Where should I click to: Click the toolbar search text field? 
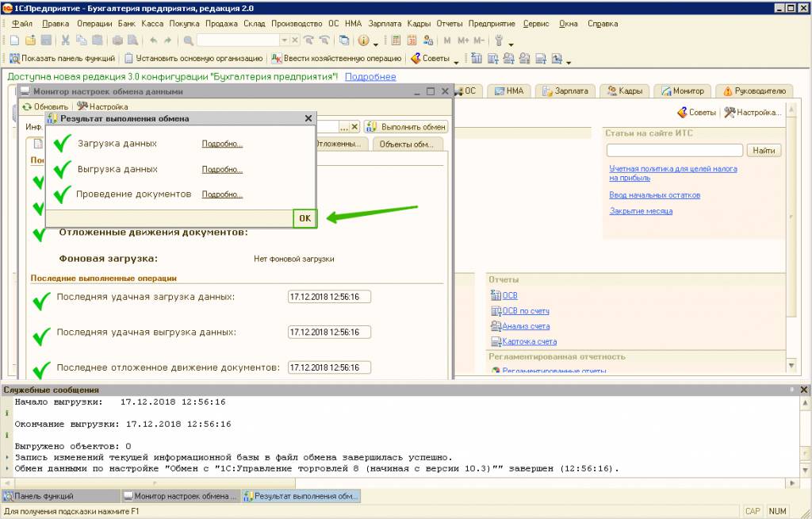pos(238,40)
